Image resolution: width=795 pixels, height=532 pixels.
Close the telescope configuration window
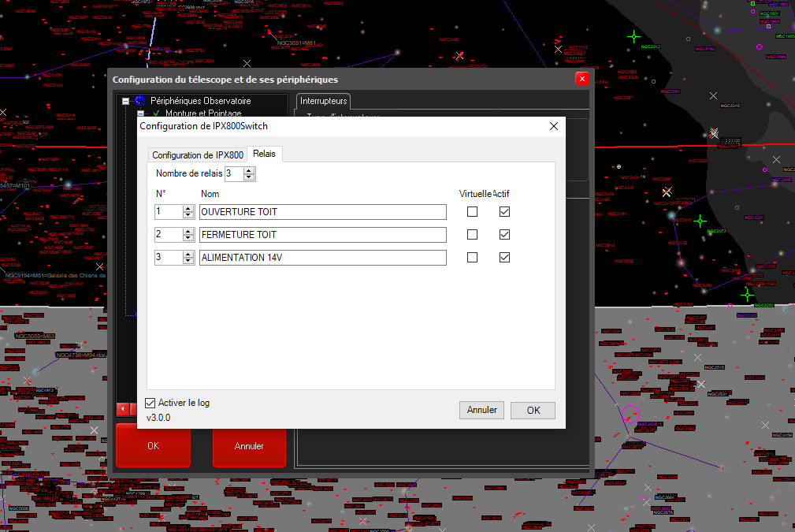(x=581, y=79)
